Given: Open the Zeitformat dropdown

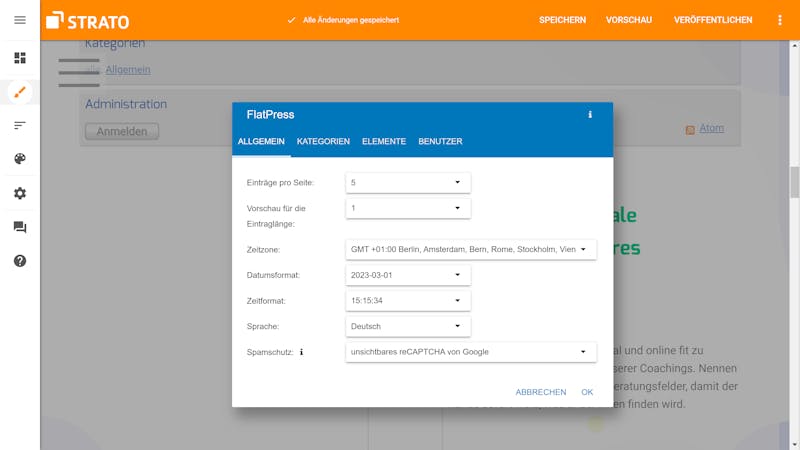Looking at the screenshot, I should point(408,301).
